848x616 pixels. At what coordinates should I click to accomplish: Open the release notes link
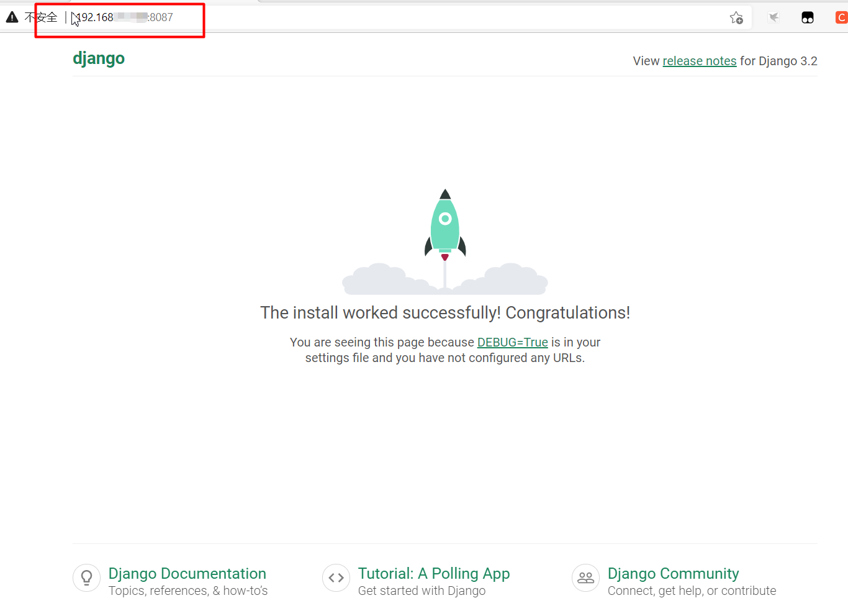(x=700, y=61)
